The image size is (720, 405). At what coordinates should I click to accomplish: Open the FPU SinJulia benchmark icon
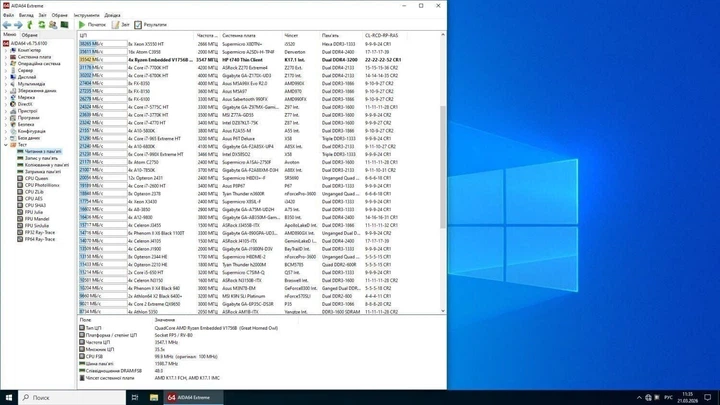coord(20,226)
